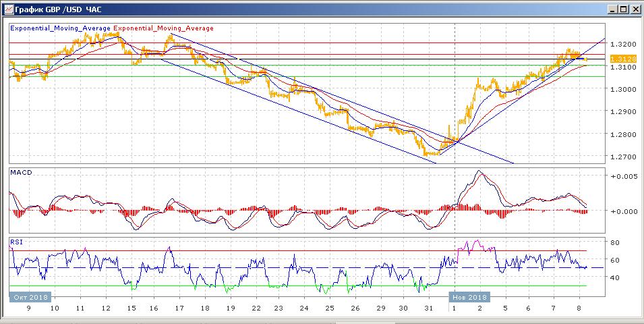Click the chart icon in the title bar
This screenshot has width=644, height=324.
point(7,9)
